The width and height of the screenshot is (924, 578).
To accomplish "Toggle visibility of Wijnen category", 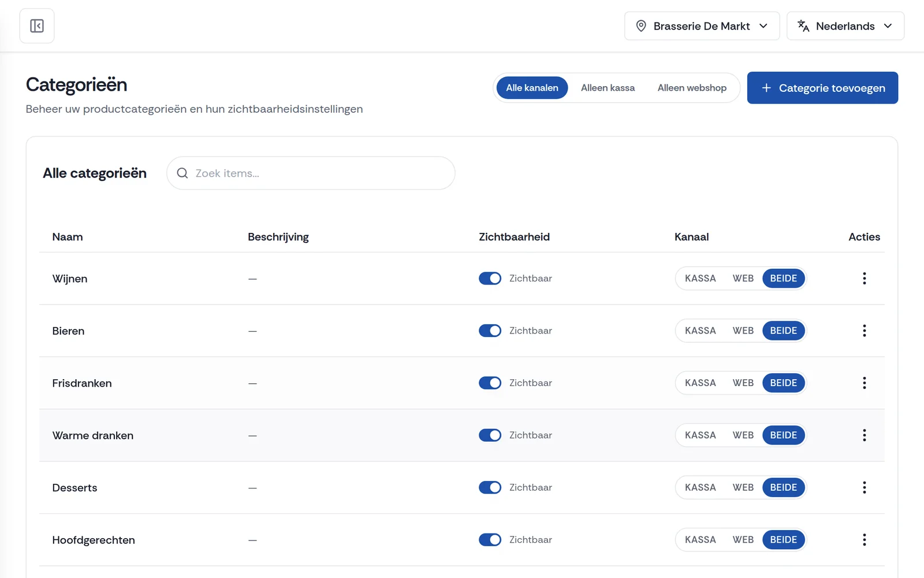I will pos(490,279).
